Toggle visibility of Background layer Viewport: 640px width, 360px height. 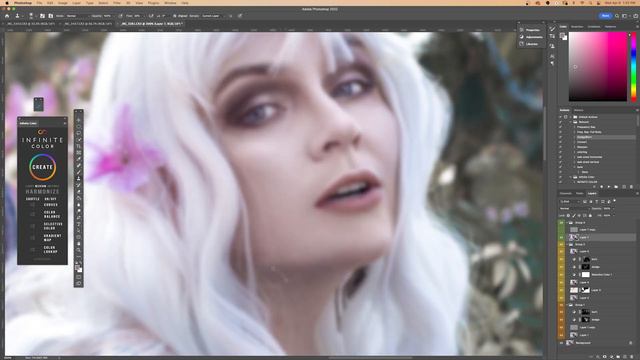pos(561,343)
